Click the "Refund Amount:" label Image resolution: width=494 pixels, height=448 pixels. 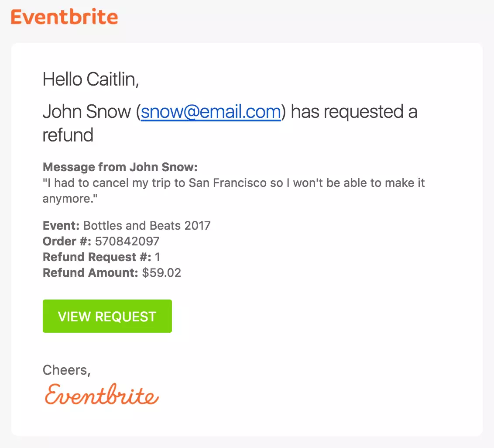[90, 273]
